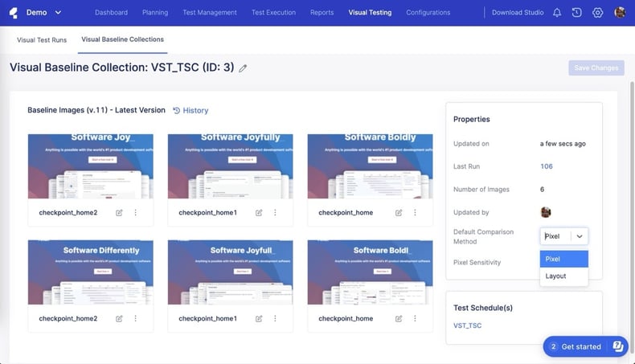Open the Software Joyfully thumbnail
Image resolution: width=635 pixels, height=364 pixels.
[x=231, y=166]
